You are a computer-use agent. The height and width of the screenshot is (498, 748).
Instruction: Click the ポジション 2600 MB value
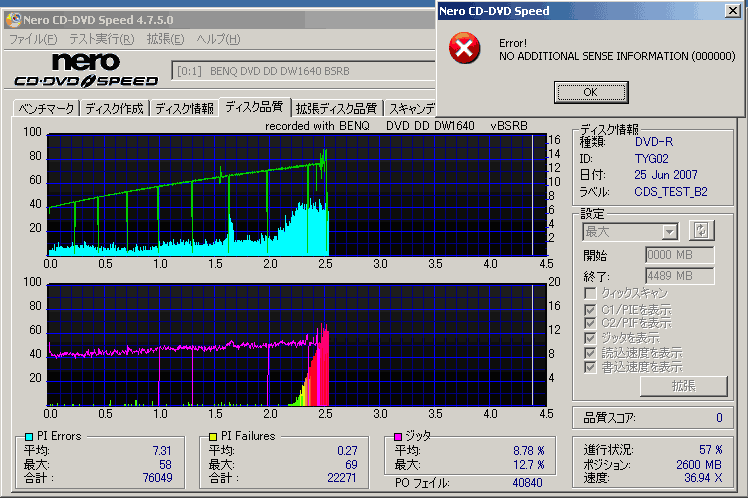pos(699,464)
